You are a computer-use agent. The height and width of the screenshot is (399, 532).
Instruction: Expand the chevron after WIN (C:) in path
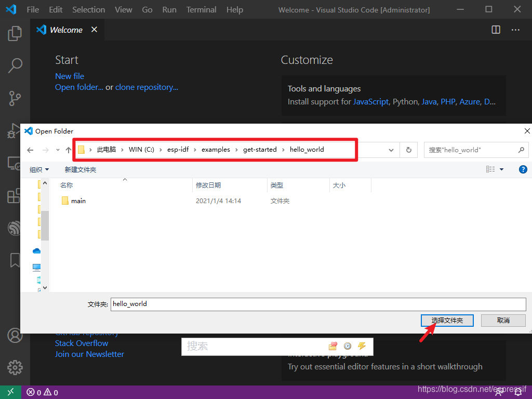(x=161, y=150)
